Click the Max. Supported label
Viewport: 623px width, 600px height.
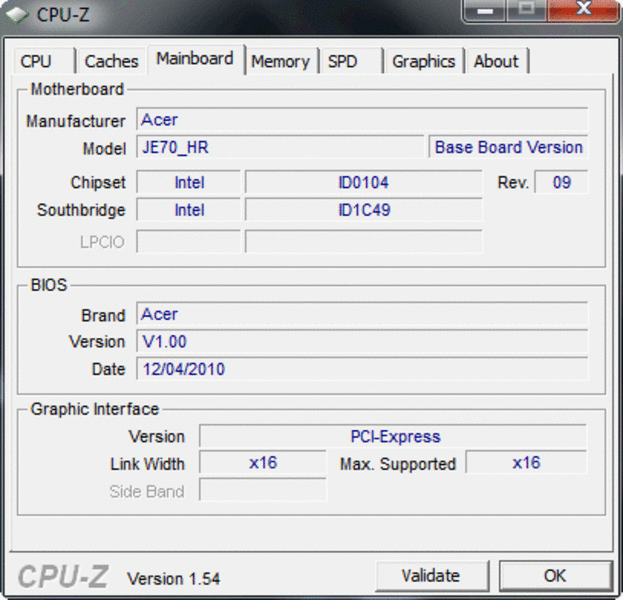tap(397, 464)
